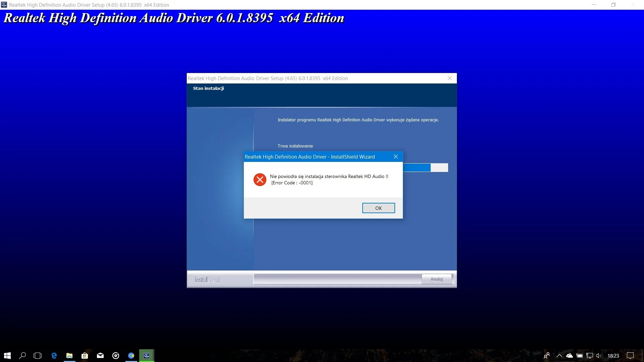
Task: Click the 18:23 taskbar clock
Action: click(613, 356)
